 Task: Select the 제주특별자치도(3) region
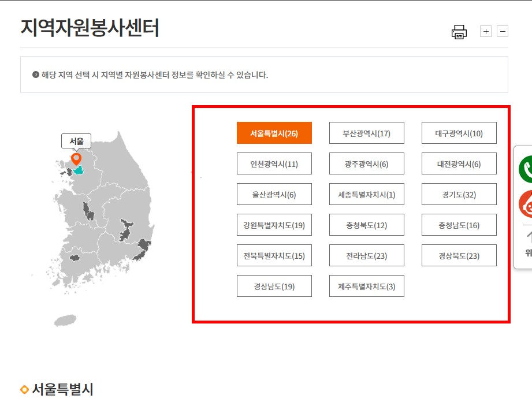(x=366, y=285)
